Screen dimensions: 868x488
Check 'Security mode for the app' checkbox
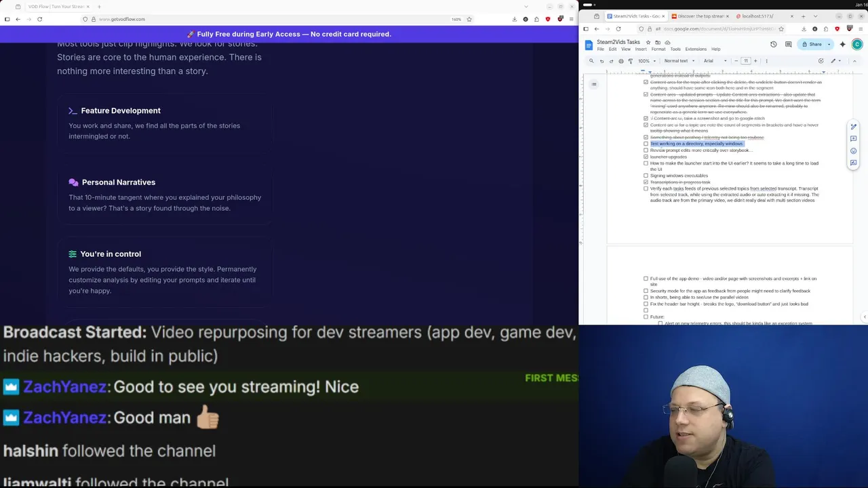click(x=646, y=291)
